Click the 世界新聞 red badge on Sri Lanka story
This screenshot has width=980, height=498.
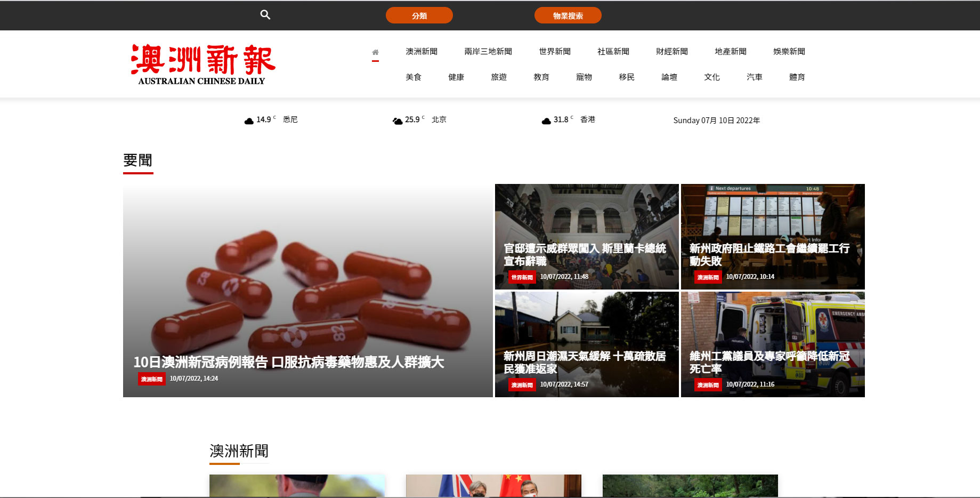coord(521,277)
